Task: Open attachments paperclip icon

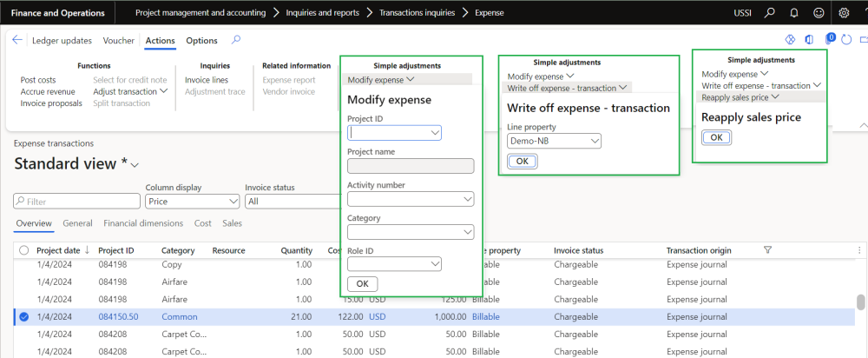Action: [828, 40]
